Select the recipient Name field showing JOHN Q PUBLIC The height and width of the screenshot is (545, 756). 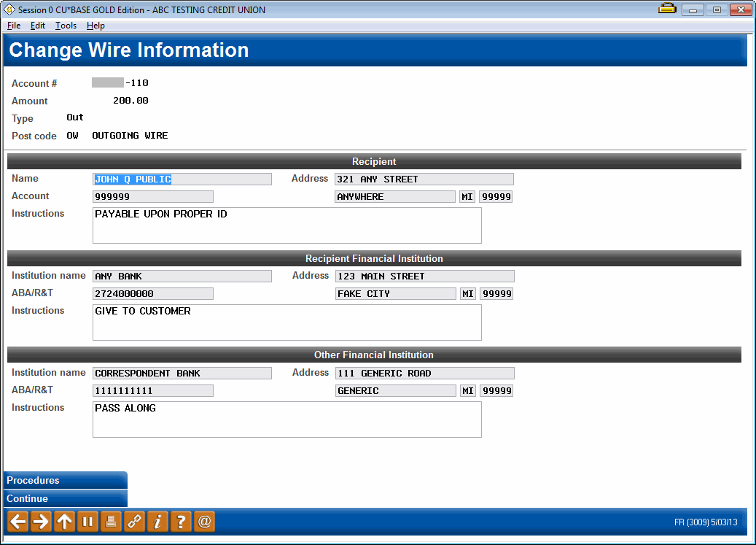182,179
